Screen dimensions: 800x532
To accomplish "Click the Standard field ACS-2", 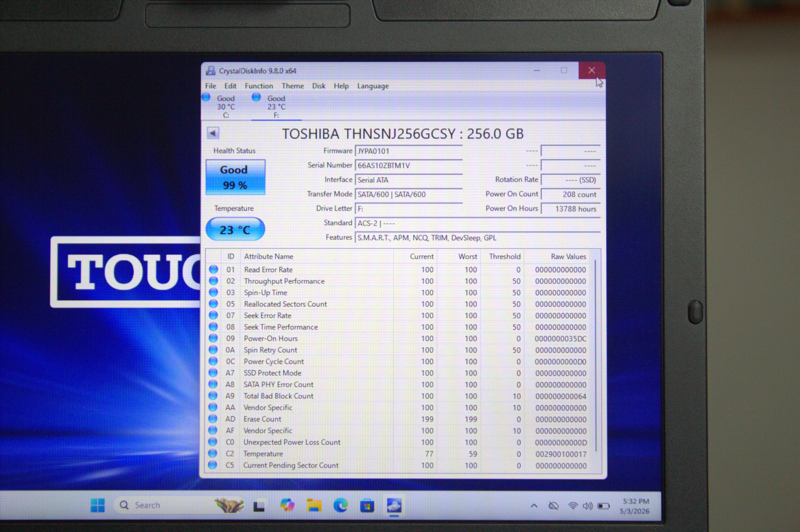I will tap(477, 223).
